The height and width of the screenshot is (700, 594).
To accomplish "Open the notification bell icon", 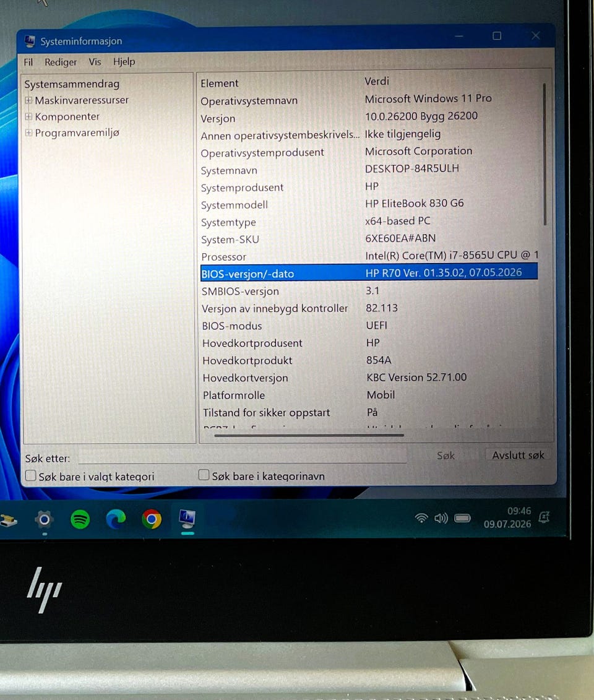I will [x=544, y=517].
